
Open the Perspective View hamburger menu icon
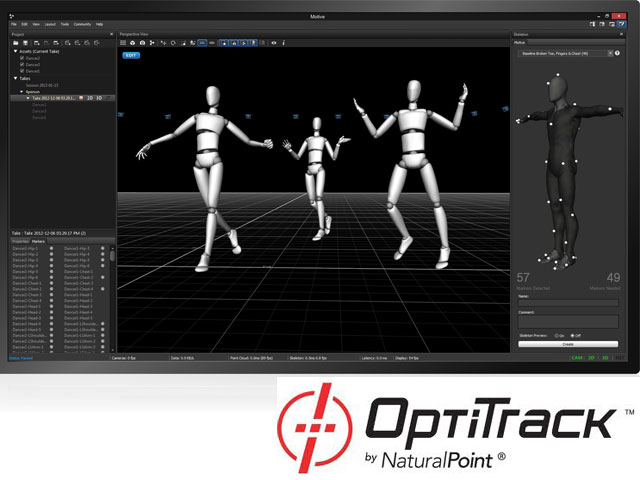coord(123,43)
